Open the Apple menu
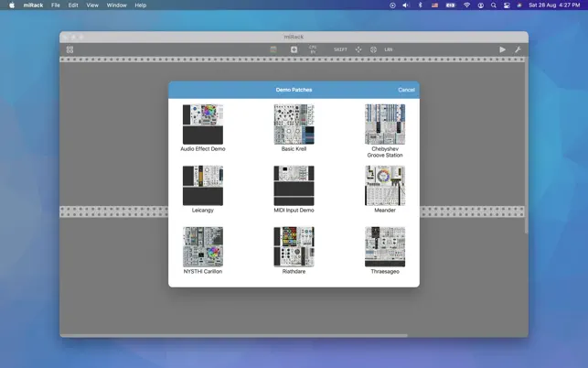This screenshot has width=588, height=368. pyautogui.click(x=12, y=5)
